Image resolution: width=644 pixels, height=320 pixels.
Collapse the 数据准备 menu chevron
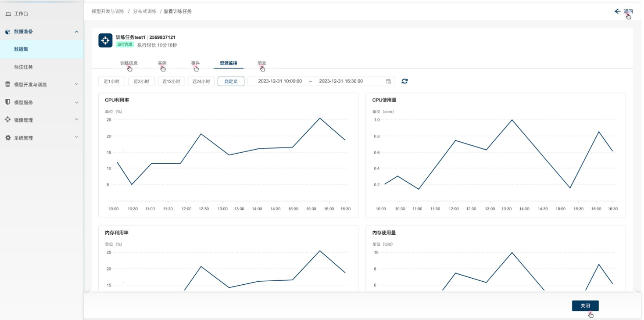(77, 32)
